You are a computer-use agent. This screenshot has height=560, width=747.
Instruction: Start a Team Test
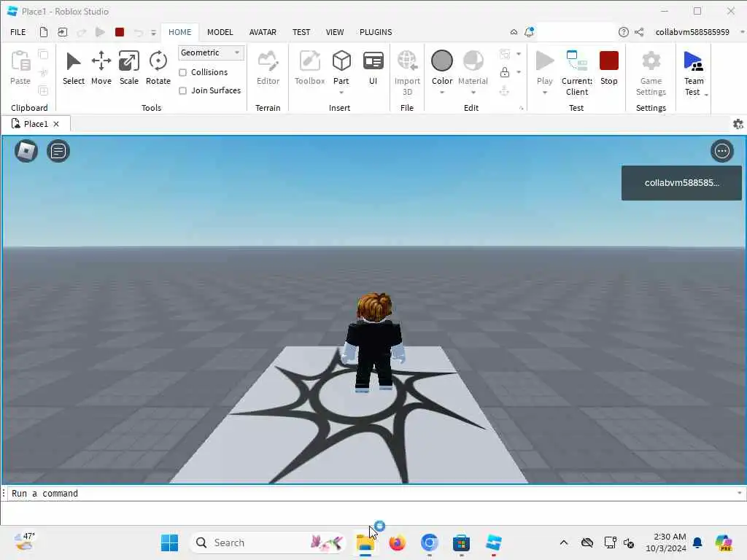[x=693, y=73]
